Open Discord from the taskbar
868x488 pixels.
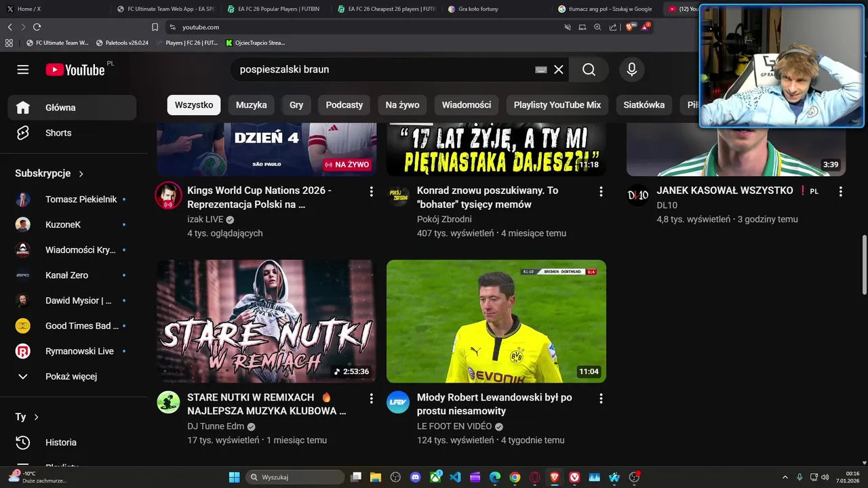coord(416,477)
